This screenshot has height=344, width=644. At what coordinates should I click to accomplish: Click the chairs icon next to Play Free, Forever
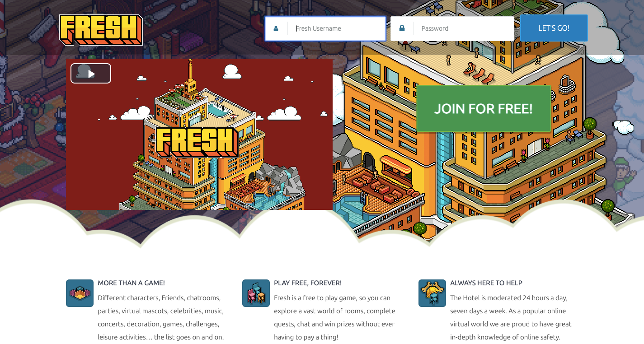pyautogui.click(x=256, y=293)
